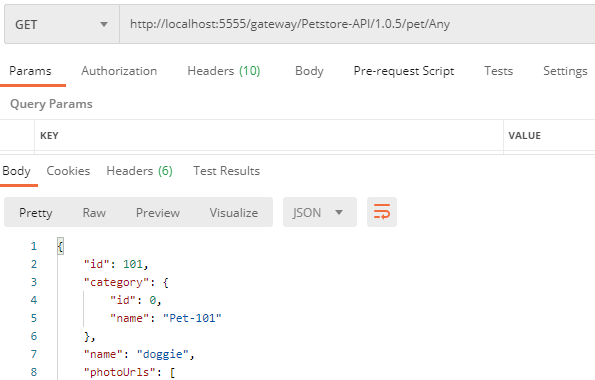
Task: Click the KEY column header
Action: (49, 136)
